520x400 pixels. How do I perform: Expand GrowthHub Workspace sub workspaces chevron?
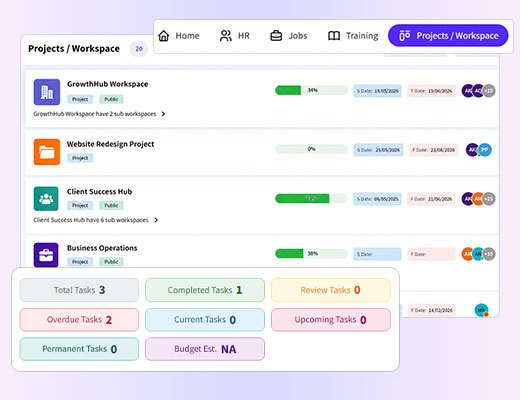click(163, 114)
